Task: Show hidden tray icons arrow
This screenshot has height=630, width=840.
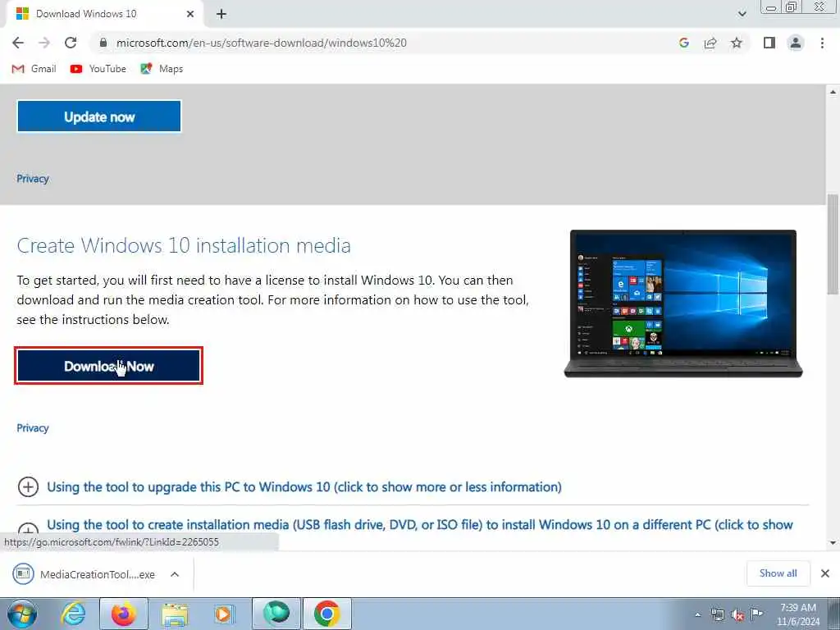Action: point(697,615)
